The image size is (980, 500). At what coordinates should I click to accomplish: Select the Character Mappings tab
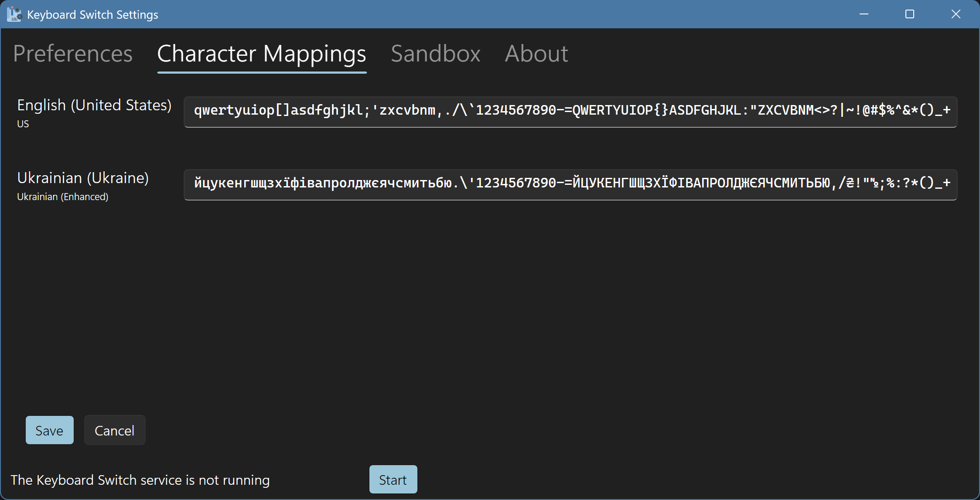point(262,54)
